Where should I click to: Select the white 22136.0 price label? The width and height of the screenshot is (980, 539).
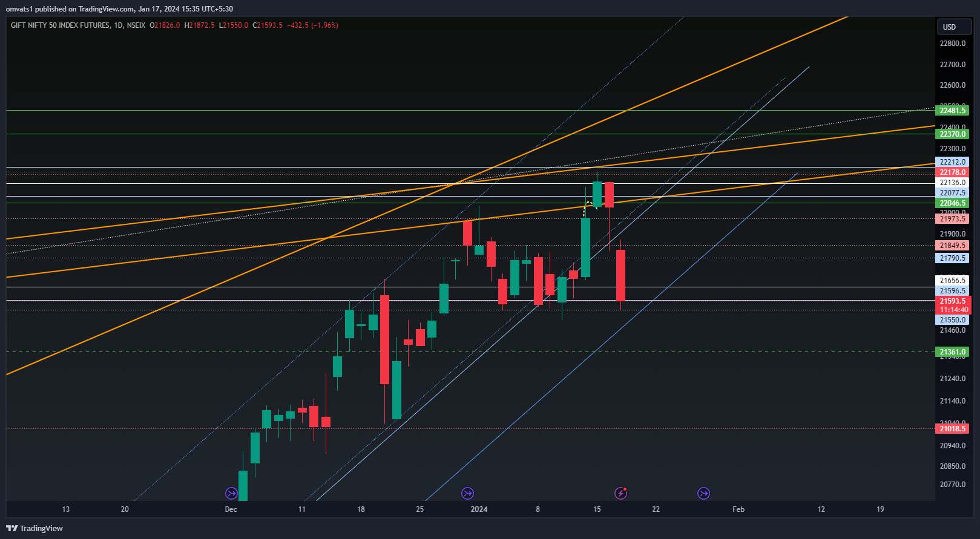coord(952,183)
